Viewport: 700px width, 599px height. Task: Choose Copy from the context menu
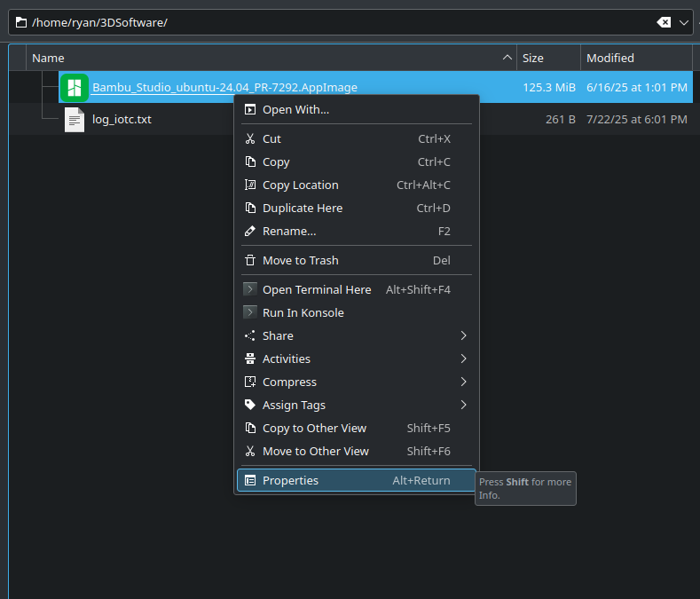tap(357, 162)
